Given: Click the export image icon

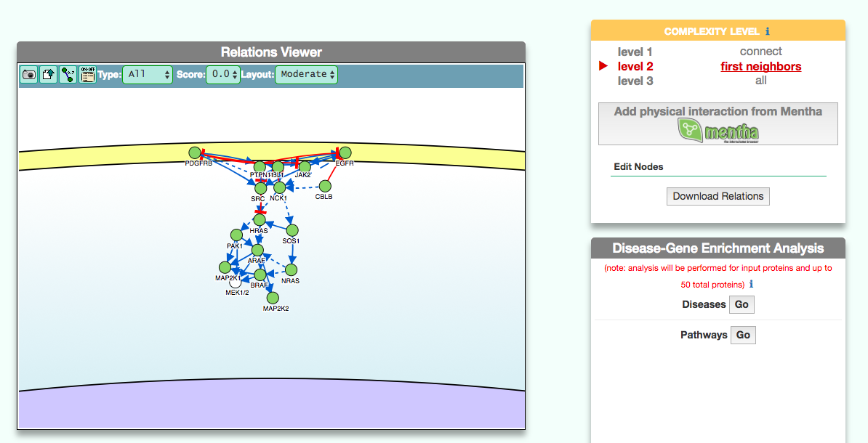Looking at the screenshot, I should tap(48, 74).
